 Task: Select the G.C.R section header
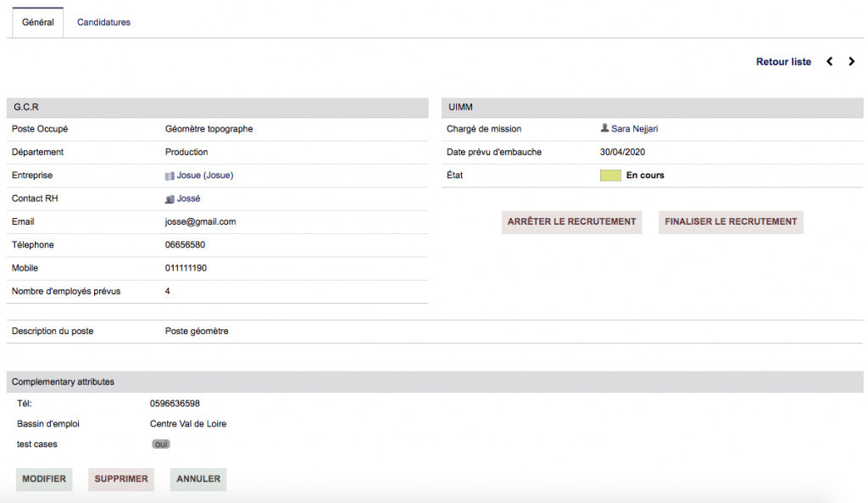218,108
